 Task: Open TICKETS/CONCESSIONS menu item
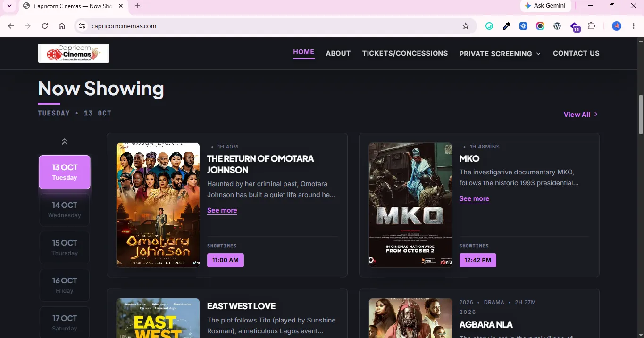click(405, 53)
